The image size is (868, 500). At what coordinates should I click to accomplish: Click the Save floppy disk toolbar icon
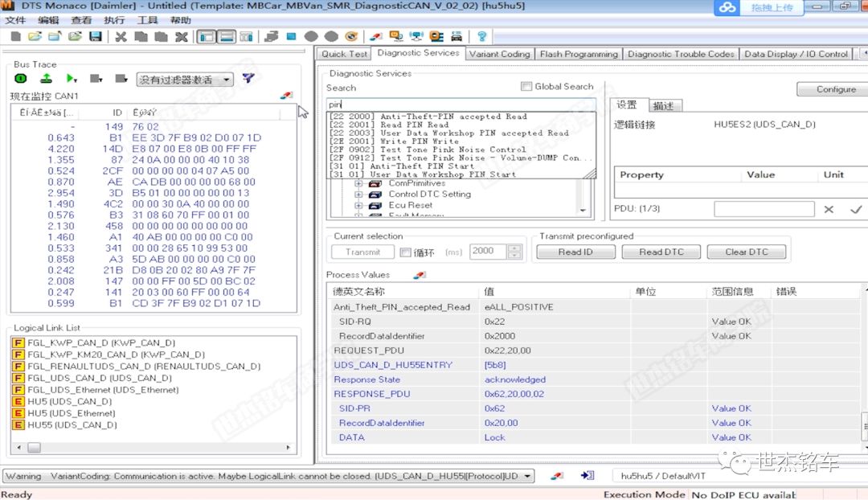95,36
